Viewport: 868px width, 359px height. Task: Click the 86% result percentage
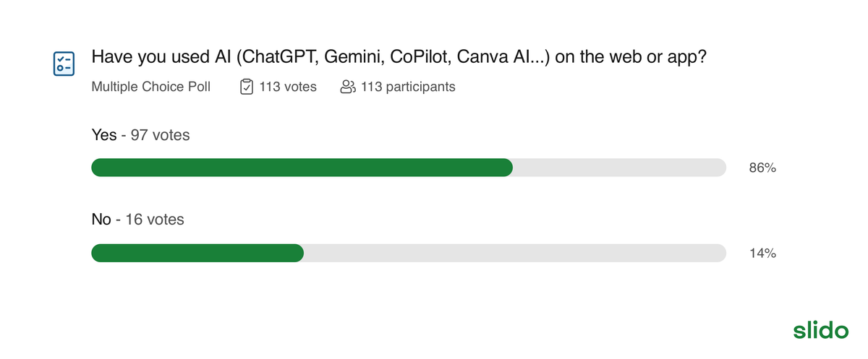(x=762, y=168)
